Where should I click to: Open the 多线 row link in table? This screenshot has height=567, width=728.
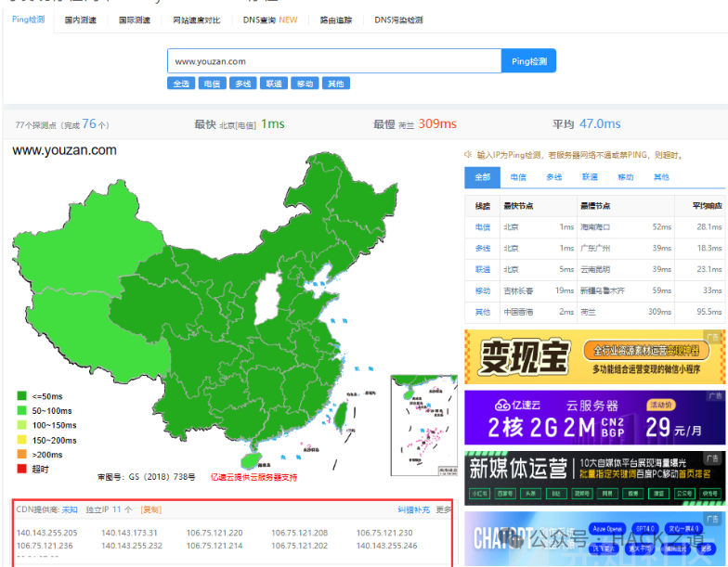483,249
